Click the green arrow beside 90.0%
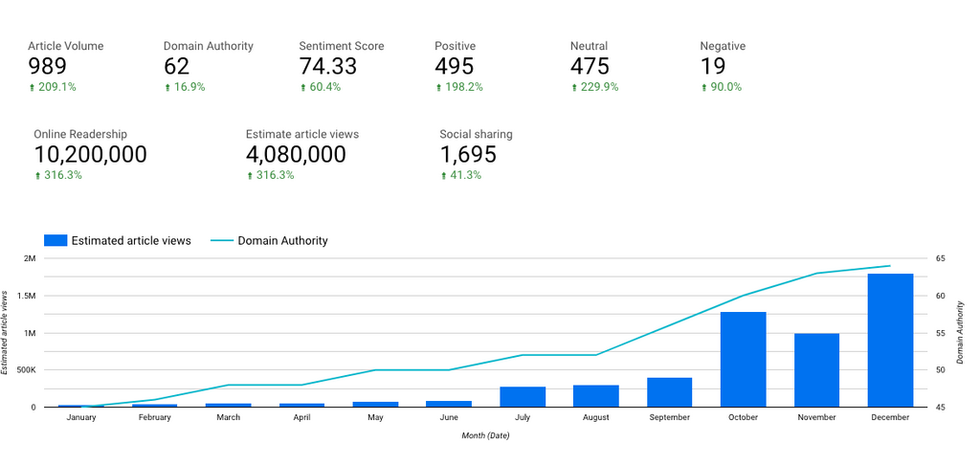 pos(703,87)
